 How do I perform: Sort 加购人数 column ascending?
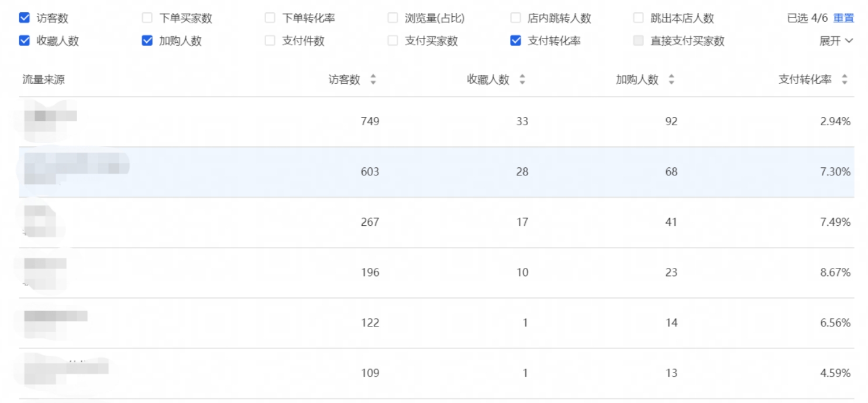671,77
